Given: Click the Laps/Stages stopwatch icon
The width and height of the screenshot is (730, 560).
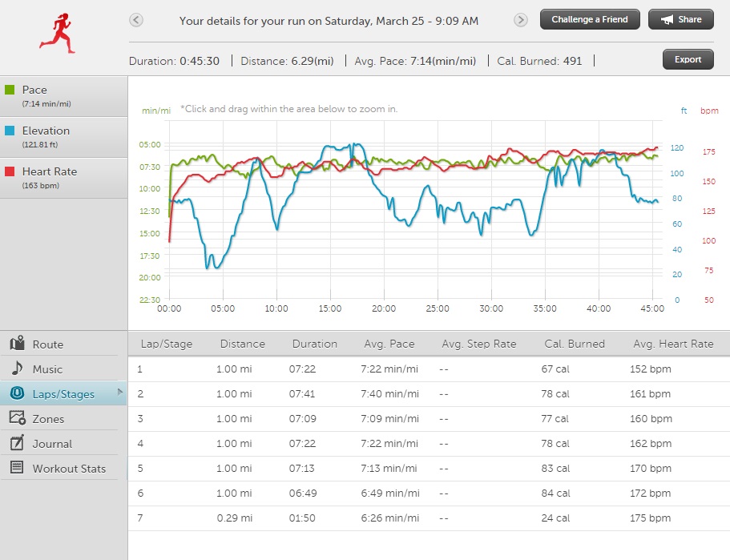Looking at the screenshot, I should (x=17, y=393).
